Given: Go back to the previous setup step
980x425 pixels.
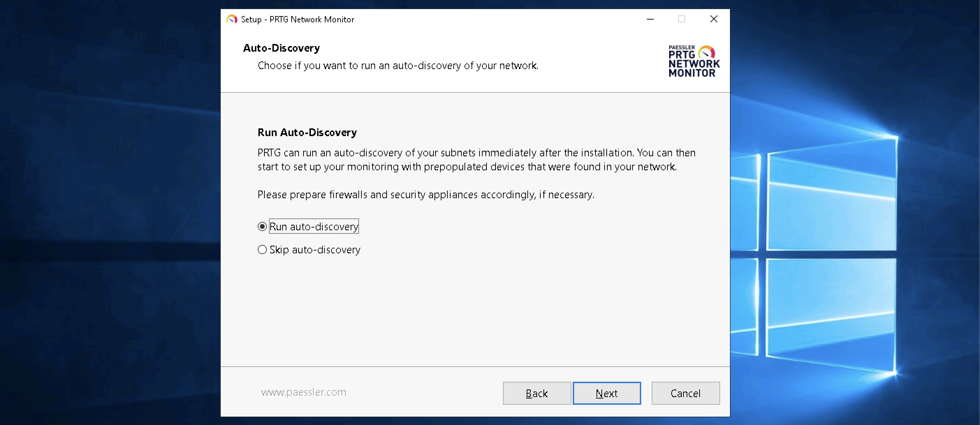Looking at the screenshot, I should click(536, 393).
